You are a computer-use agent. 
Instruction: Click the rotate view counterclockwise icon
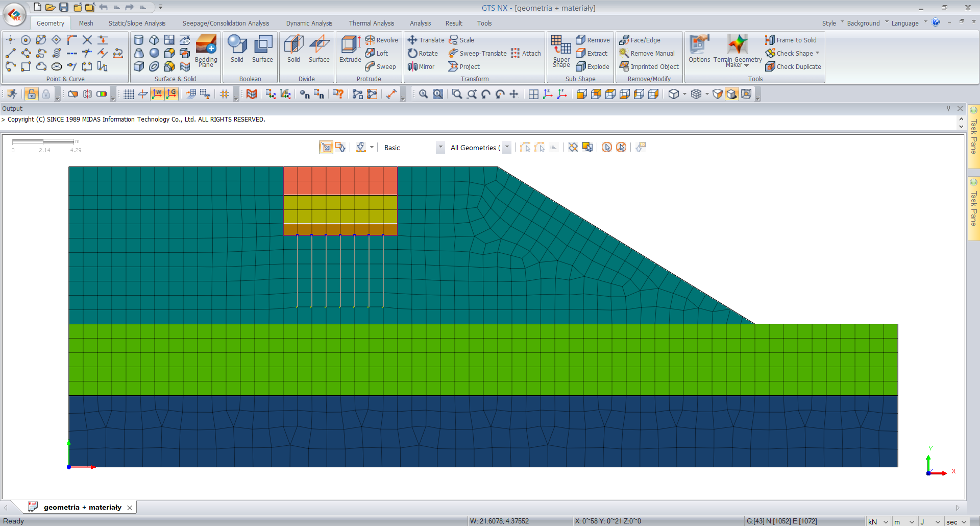(485, 94)
